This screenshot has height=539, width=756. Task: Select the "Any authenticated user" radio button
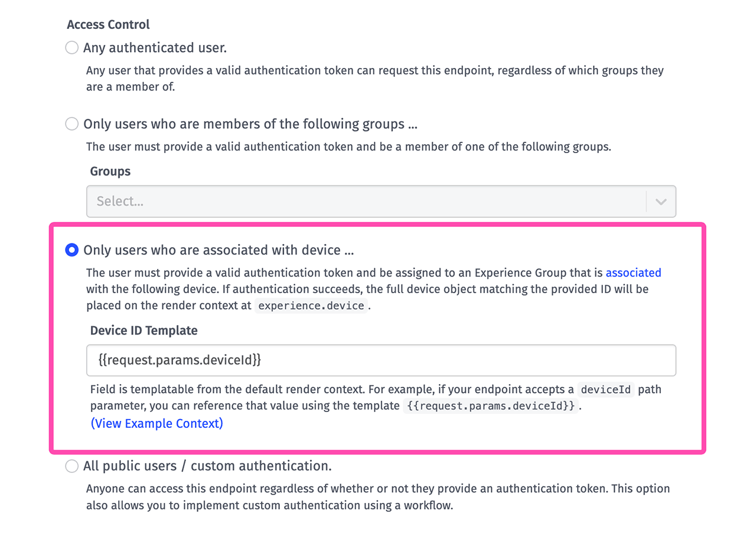click(71, 47)
